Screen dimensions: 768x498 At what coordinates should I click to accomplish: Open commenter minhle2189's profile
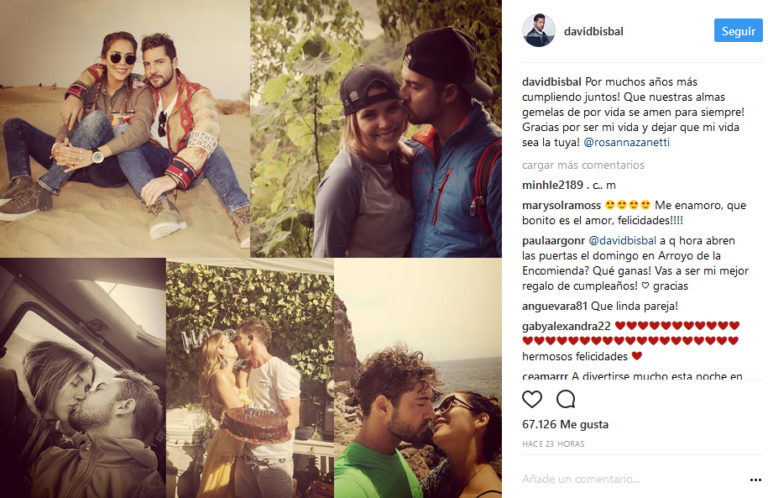552,185
